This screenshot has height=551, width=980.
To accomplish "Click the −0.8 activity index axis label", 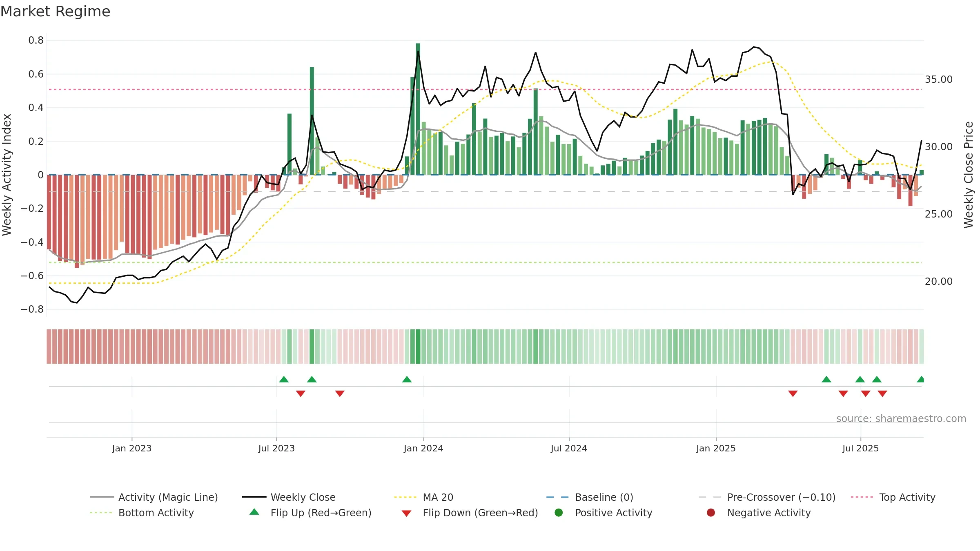I will [32, 309].
